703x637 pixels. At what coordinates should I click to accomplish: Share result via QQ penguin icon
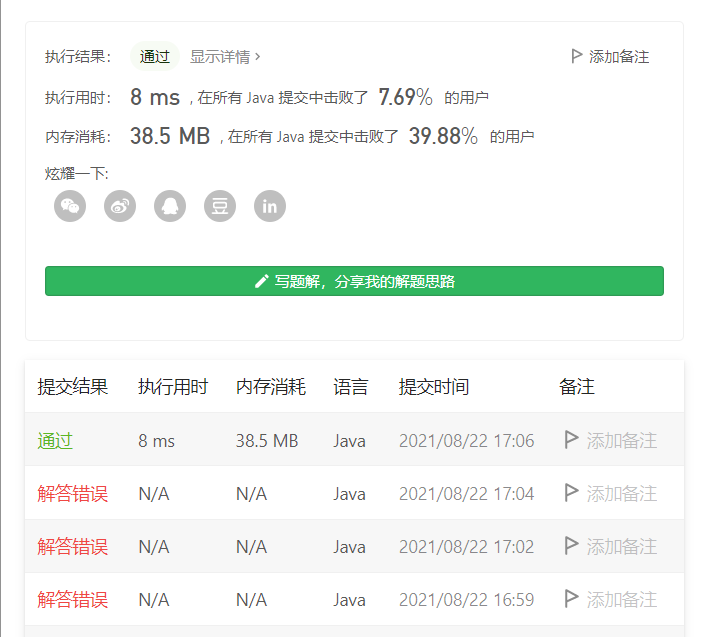tap(170, 206)
